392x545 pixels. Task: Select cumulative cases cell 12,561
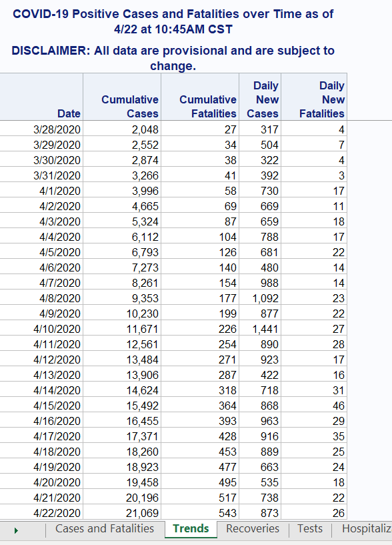[122, 344]
